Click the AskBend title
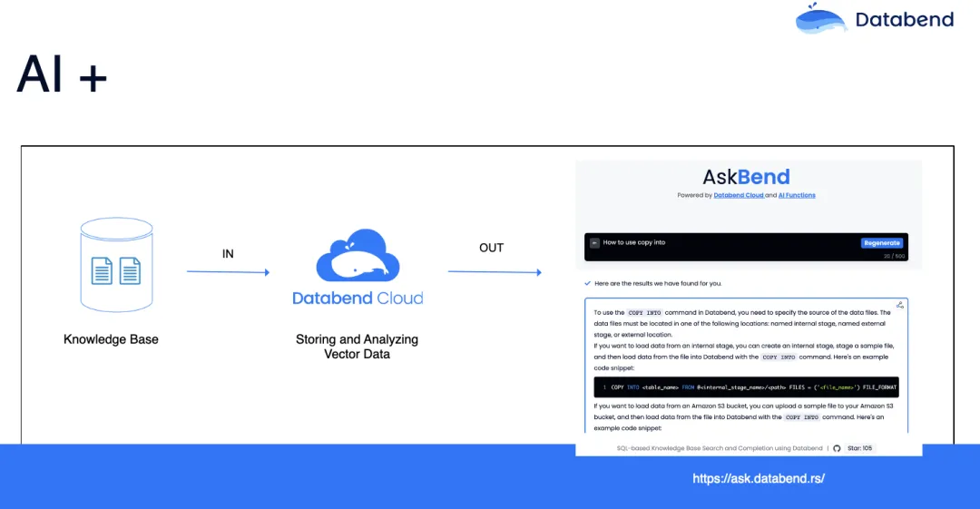The height and width of the screenshot is (509, 980). pos(746,177)
